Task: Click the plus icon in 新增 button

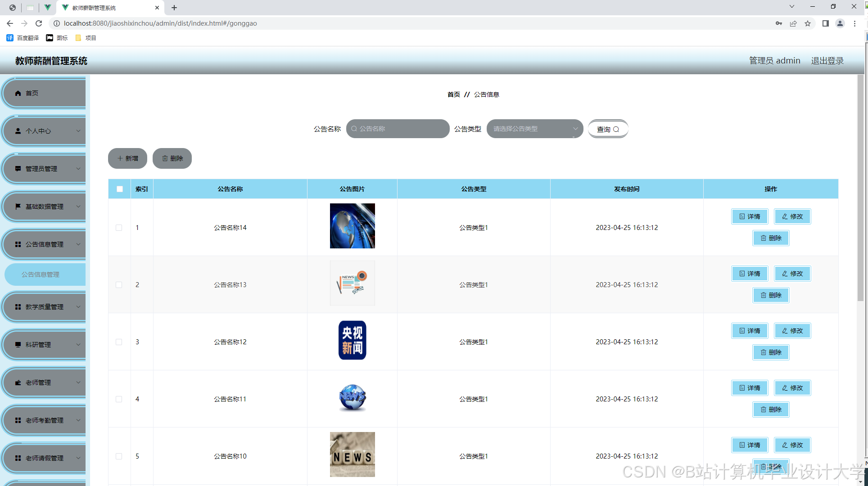Action: point(120,158)
